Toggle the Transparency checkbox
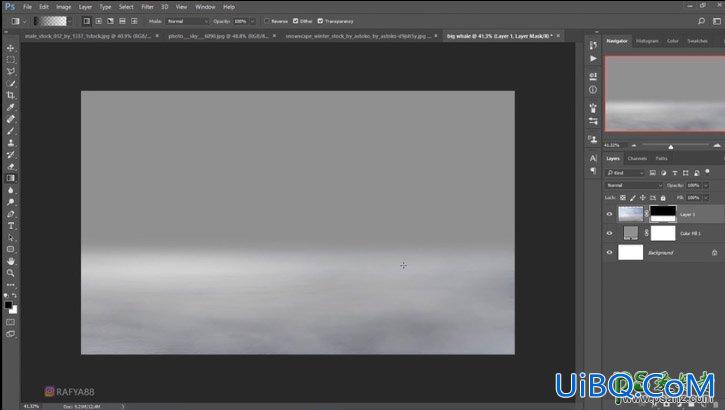This screenshot has height=410, width=725. [320, 21]
